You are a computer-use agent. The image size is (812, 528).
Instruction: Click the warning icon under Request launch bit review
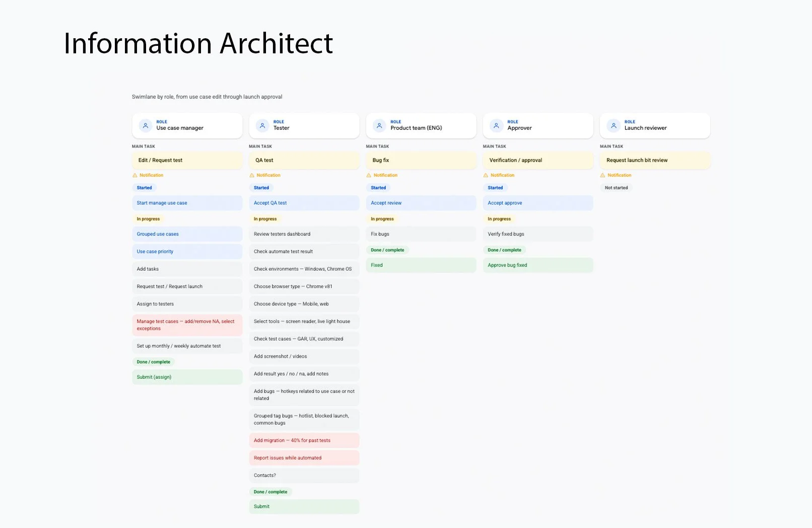602,175
